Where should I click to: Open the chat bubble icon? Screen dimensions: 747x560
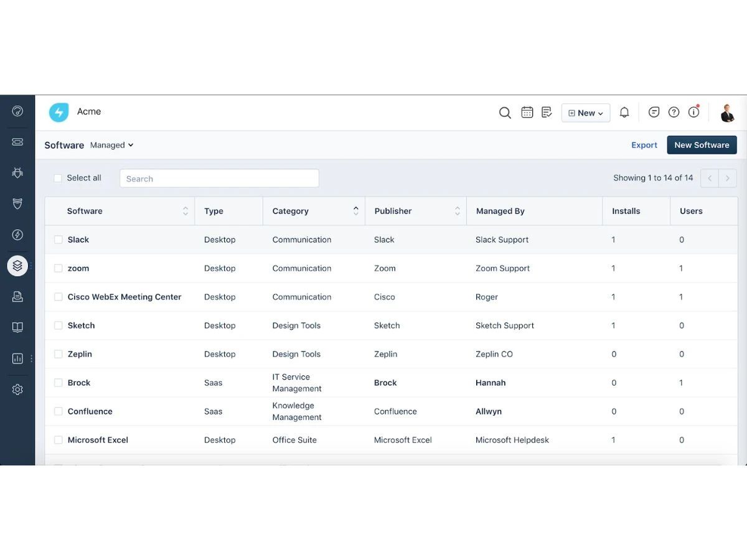(654, 112)
